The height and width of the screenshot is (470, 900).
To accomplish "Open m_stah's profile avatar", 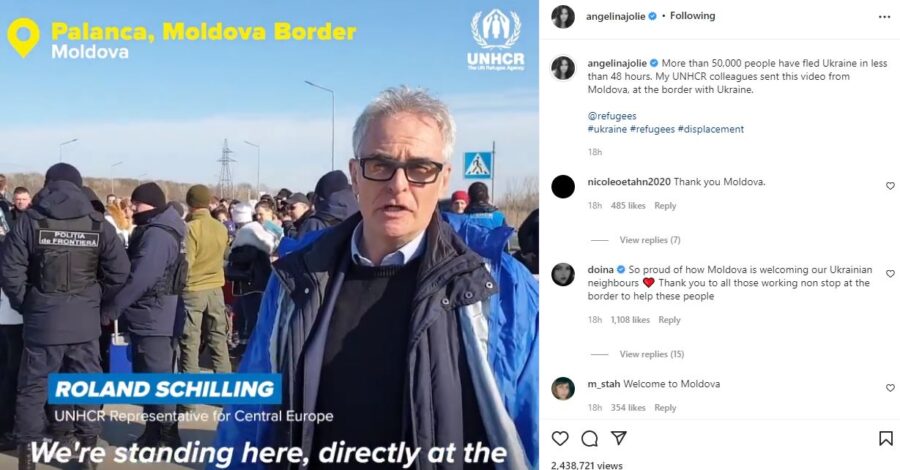I will pos(563,389).
